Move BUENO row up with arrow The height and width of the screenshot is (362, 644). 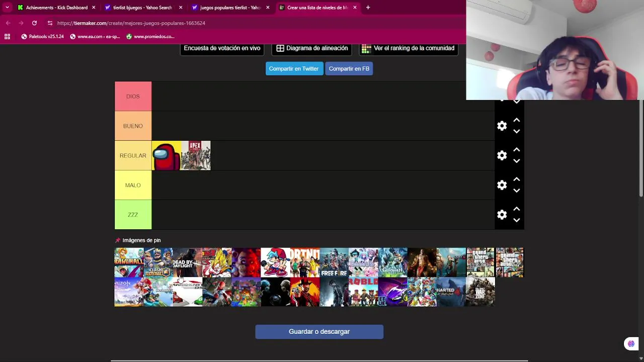pos(516,120)
